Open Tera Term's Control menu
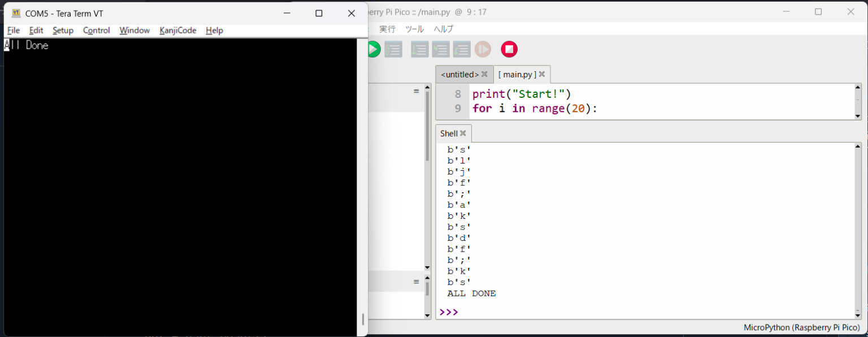 pos(96,31)
